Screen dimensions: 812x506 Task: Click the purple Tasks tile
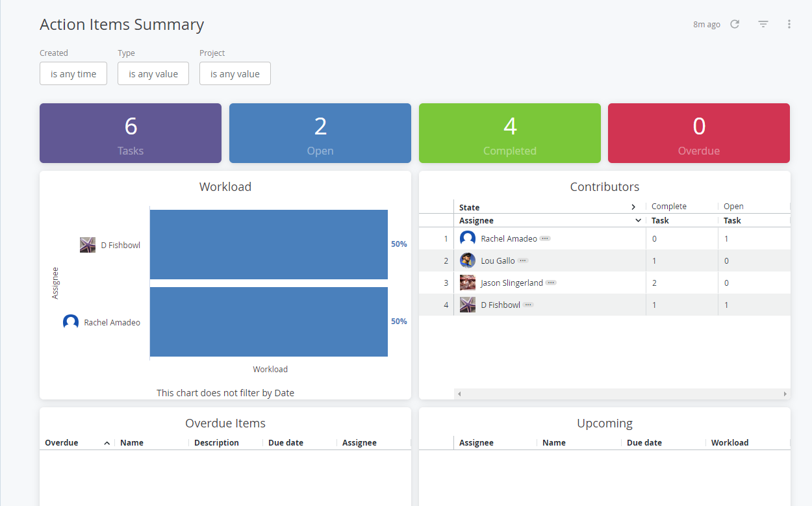point(131,133)
